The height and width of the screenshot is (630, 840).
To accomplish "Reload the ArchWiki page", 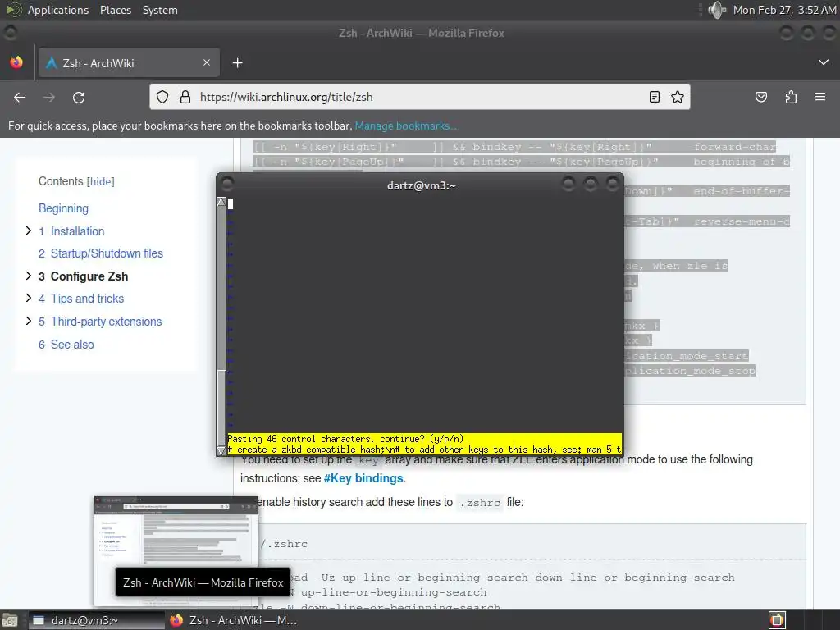I will tap(79, 97).
